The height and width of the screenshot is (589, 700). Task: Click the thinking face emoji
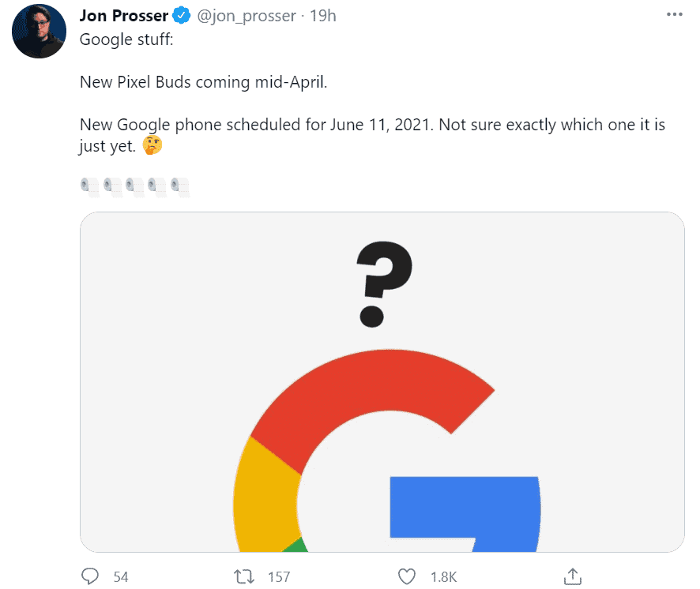152,145
